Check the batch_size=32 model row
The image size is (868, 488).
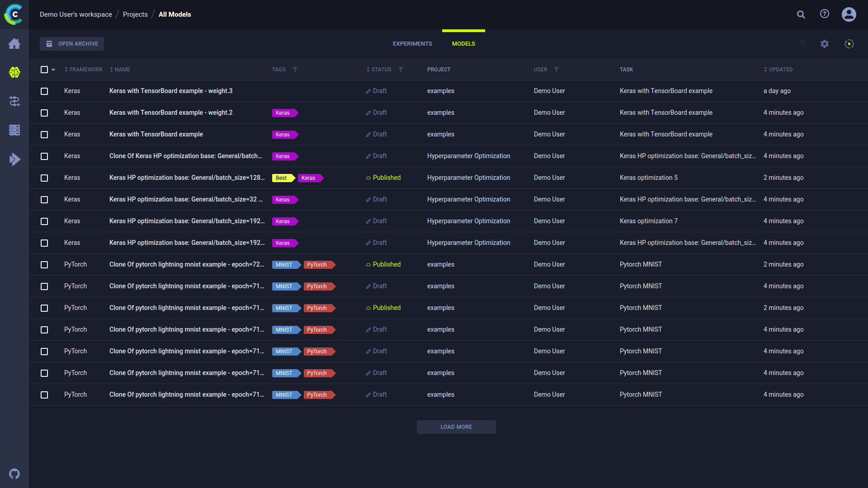click(44, 200)
